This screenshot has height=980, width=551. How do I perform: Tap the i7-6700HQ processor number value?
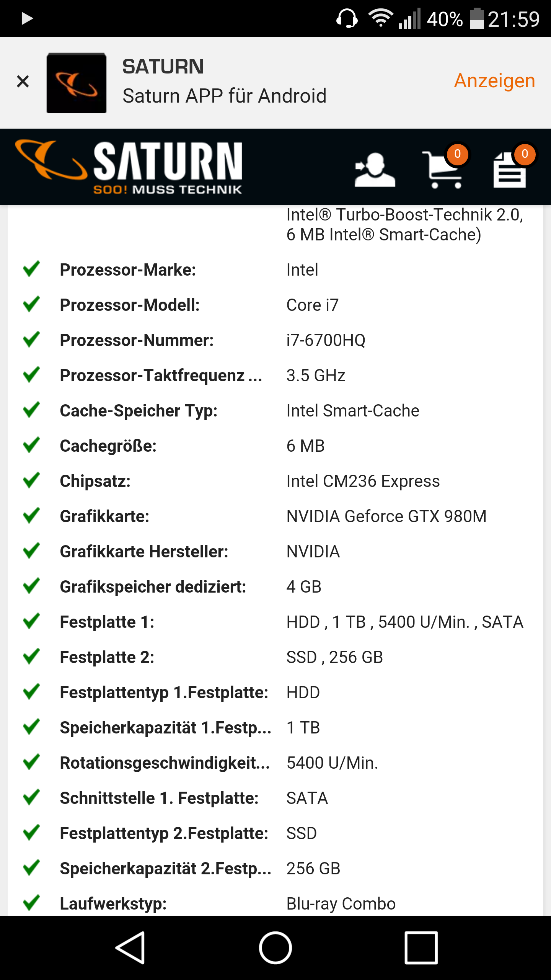coord(326,340)
